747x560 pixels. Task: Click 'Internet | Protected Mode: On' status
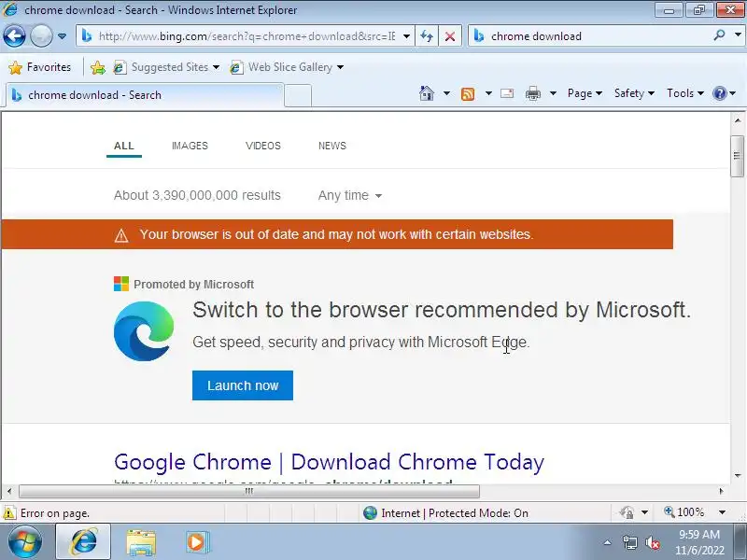(x=445, y=512)
